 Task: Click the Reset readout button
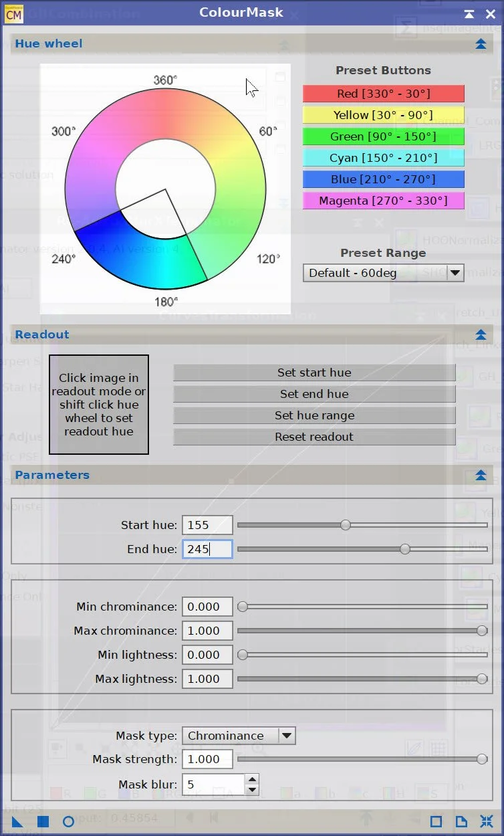pyautogui.click(x=314, y=437)
